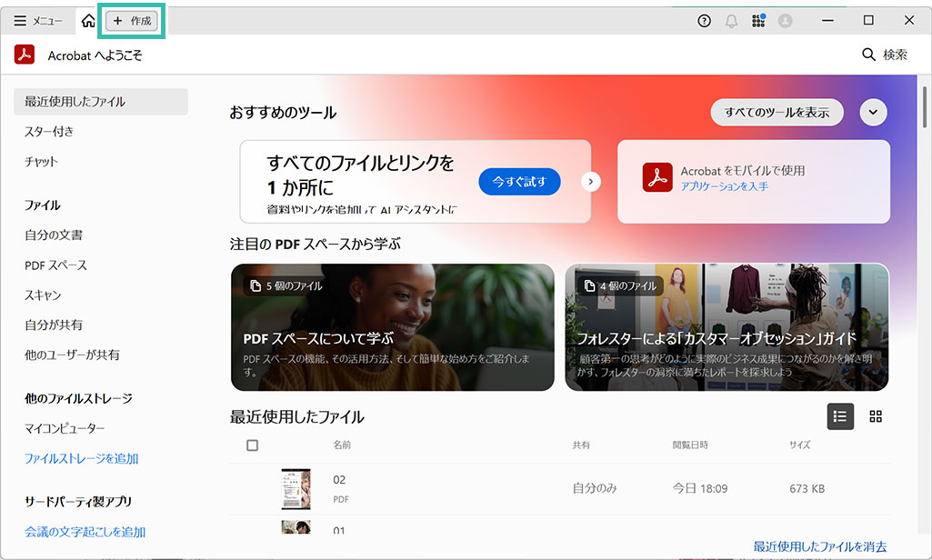Switch to list view for recent files
The image size is (932, 560).
point(840,416)
